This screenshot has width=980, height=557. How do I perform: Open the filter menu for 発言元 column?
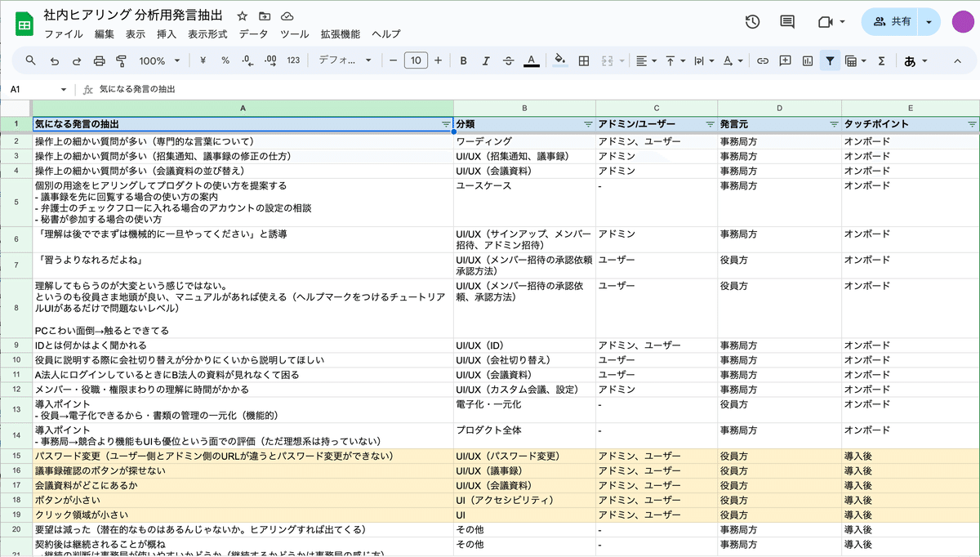tap(834, 124)
